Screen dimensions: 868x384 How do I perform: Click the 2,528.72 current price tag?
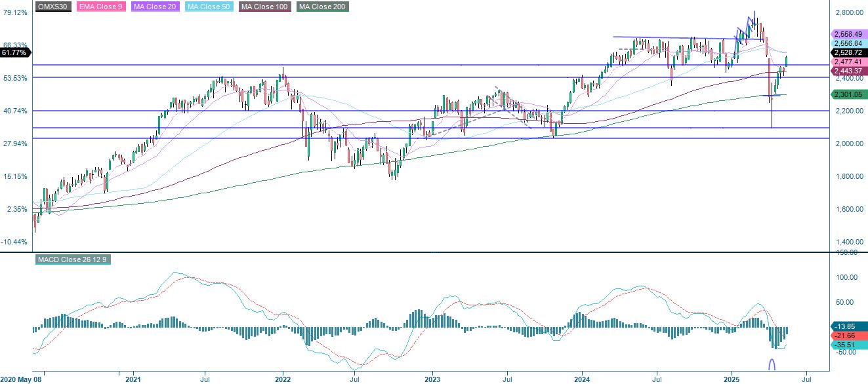pyautogui.click(x=849, y=52)
